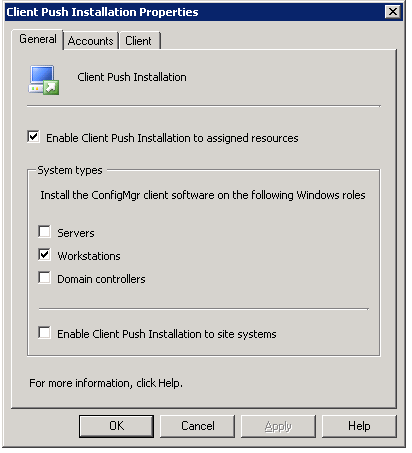Screen dimensions: 412x453
Task: Open the Accounts tab
Action: [x=91, y=41]
